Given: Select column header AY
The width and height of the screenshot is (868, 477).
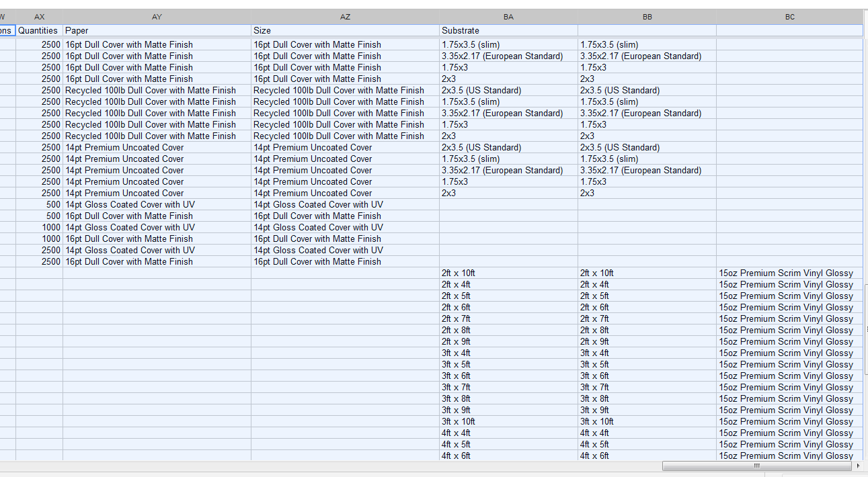Looking at the screenshot, I should coord(157,17).
